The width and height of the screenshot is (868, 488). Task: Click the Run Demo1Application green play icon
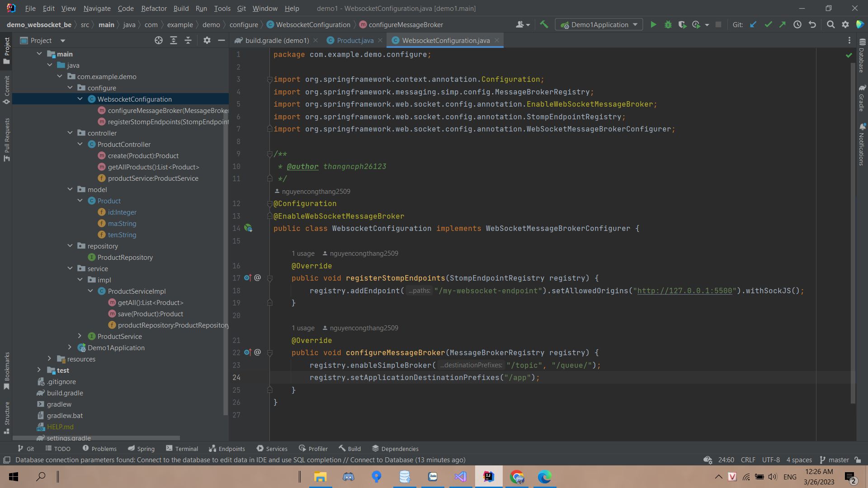[653, 25]
